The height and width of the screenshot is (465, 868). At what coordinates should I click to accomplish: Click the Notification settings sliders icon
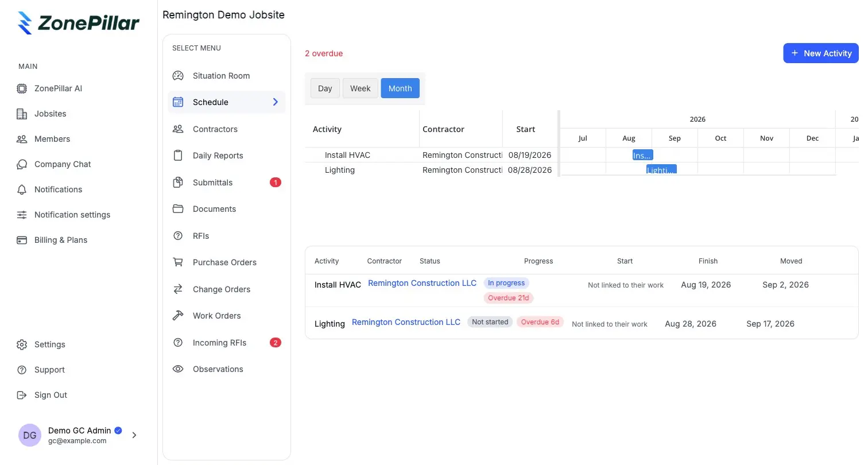point(22,215)
